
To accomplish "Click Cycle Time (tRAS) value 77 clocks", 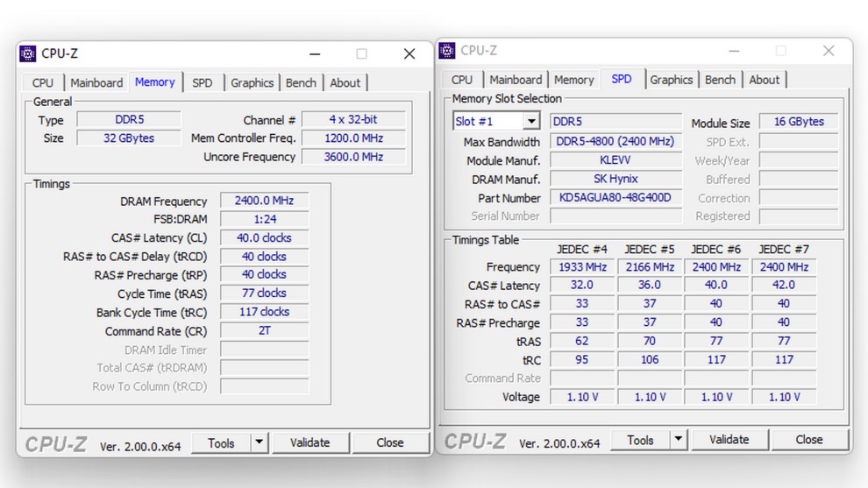I will [x=264, y=294].
